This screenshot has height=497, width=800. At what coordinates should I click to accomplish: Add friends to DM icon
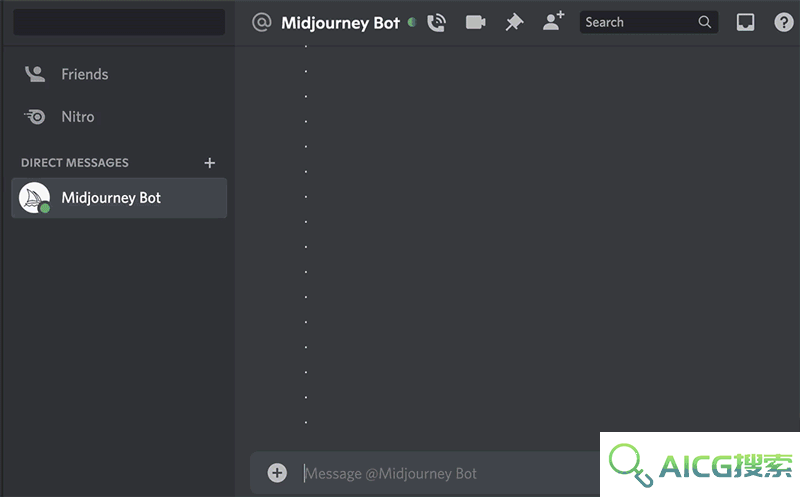(x=554, y=22)
